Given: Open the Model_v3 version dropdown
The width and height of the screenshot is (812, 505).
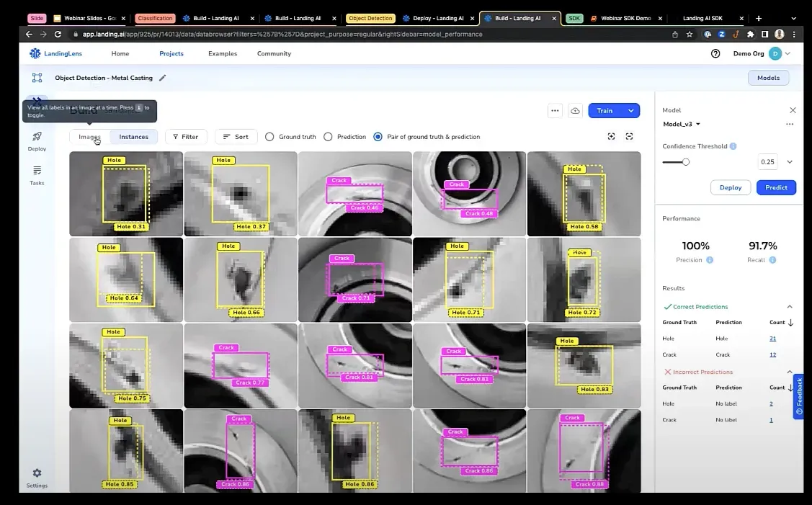Looking at the screenshot, I should pos(682,124).
